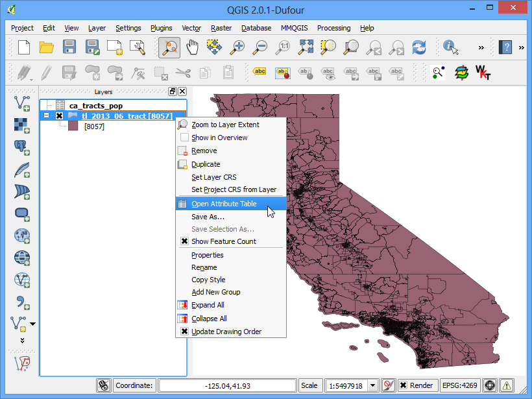532x399 pixels.
Task: Open the messages log warning icon
Action: (507, 385)
